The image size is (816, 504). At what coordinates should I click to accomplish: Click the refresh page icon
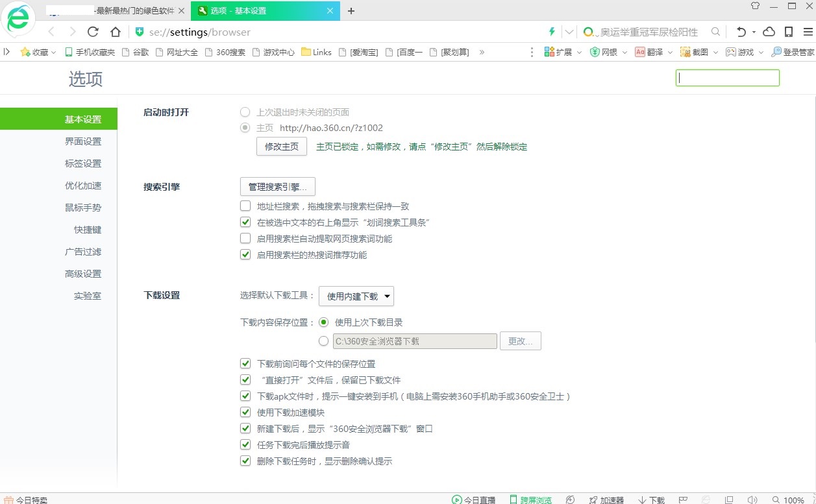pos(93,32)
